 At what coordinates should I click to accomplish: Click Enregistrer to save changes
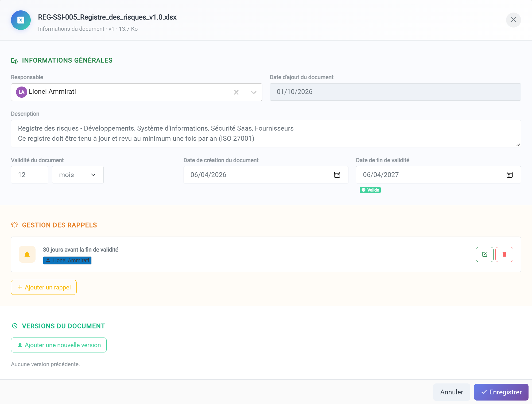coord(501,392)
